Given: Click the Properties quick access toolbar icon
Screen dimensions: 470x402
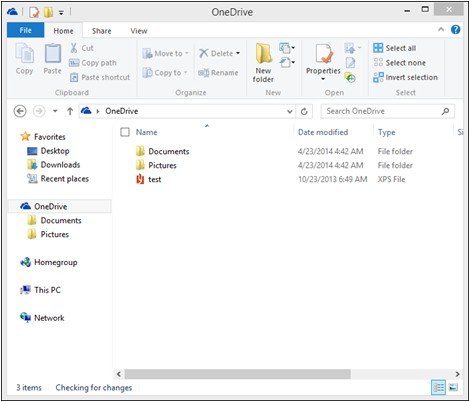Looking at the screenshot, I should coord(34,12).
